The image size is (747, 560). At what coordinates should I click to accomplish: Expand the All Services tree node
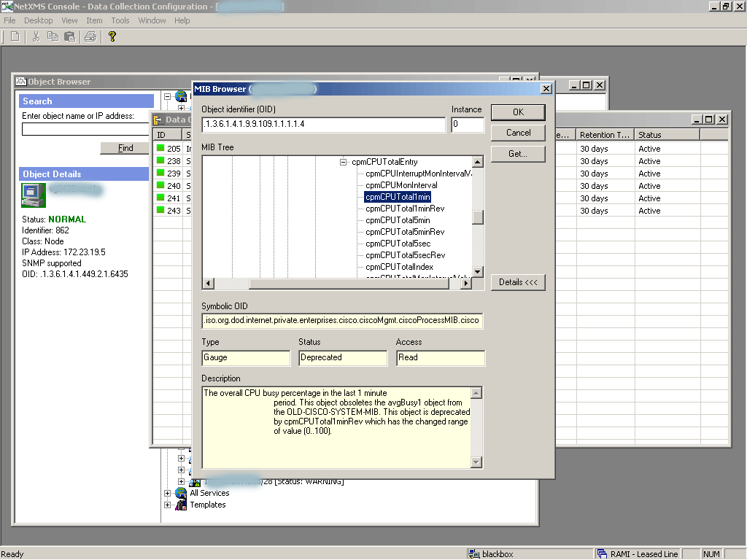pyautogui.click(x=168, y=493)
